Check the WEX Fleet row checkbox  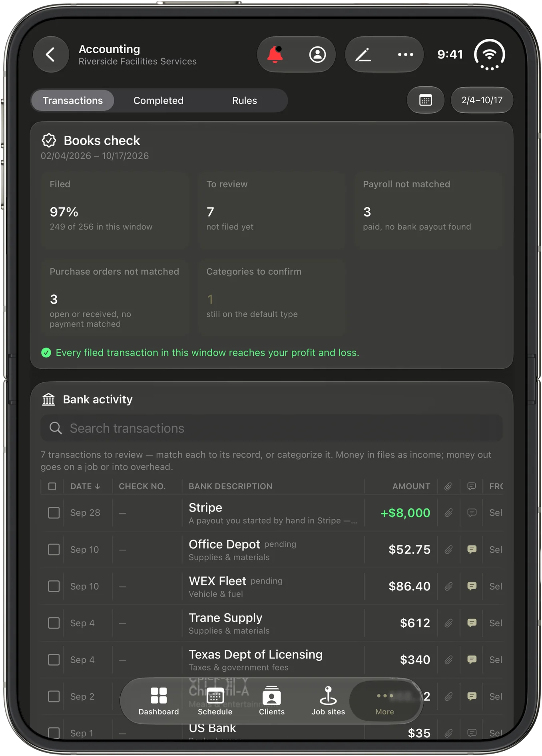(54, 586)
